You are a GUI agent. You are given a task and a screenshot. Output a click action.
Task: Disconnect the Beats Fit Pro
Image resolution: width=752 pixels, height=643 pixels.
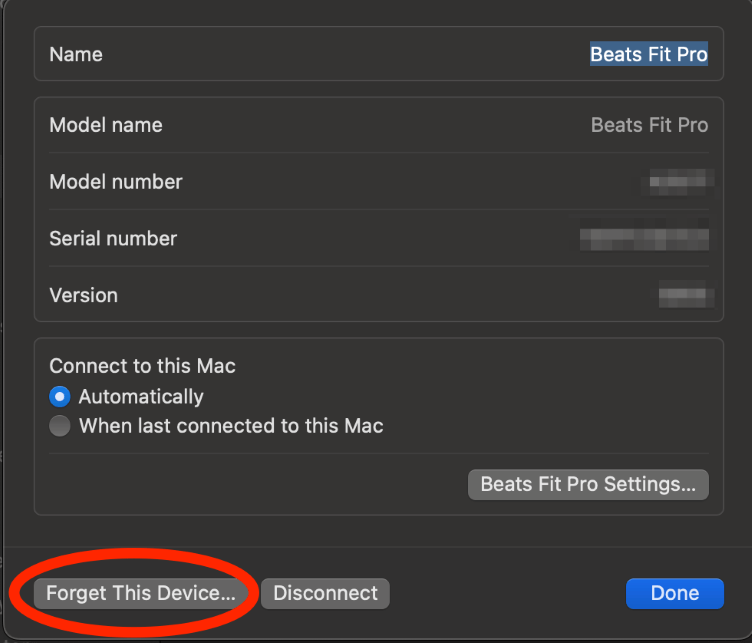(325, 593)
